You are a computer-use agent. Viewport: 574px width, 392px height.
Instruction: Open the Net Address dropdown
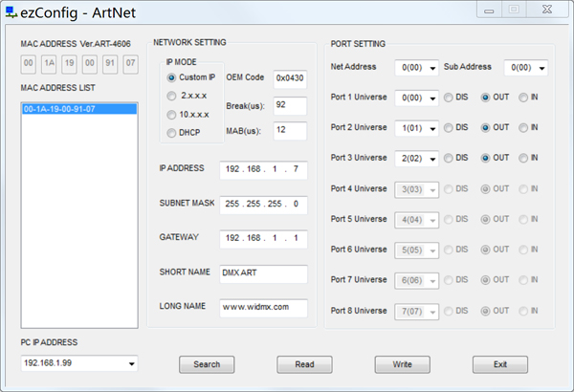[416, 68]
